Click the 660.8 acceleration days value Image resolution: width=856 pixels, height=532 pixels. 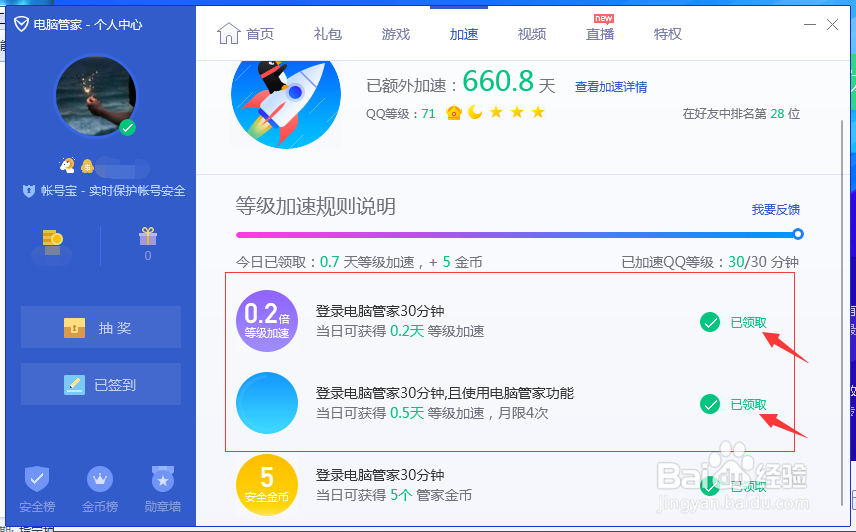(x=498, y=81)
